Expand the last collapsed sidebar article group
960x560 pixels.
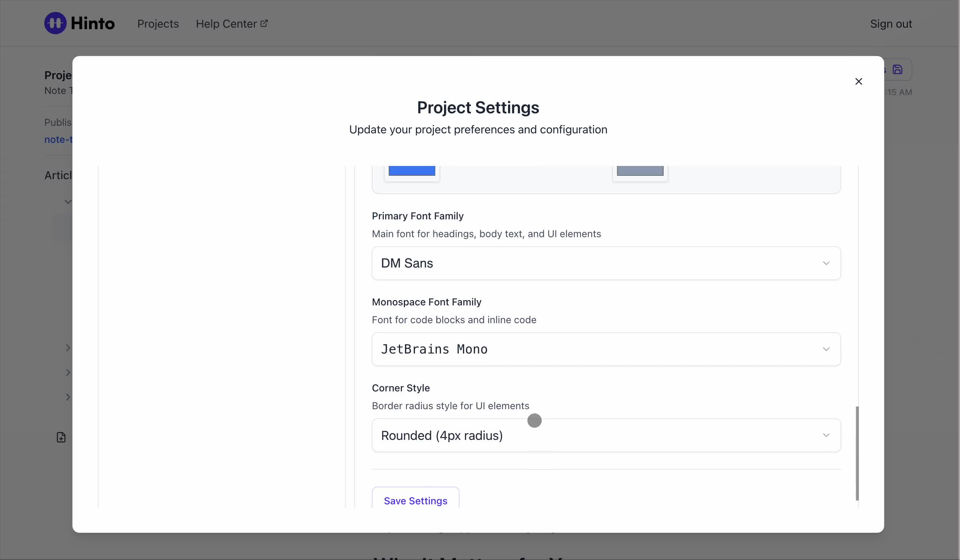(x=68, y=397)
